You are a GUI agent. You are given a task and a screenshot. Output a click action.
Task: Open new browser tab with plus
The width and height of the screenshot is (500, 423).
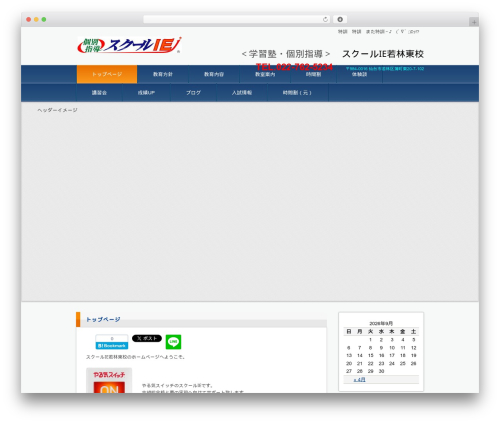(x=474, y=22)
